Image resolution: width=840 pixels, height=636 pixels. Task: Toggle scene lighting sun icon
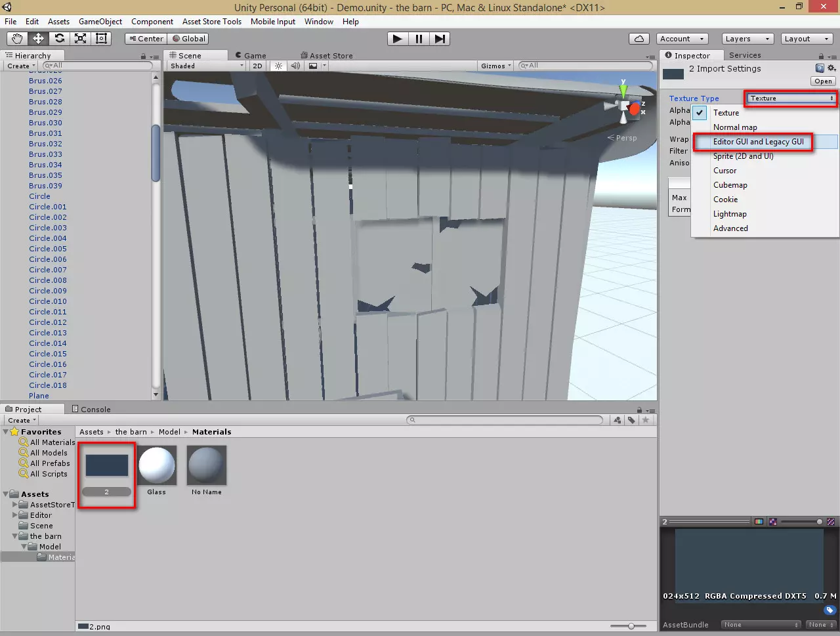(279, 66)
